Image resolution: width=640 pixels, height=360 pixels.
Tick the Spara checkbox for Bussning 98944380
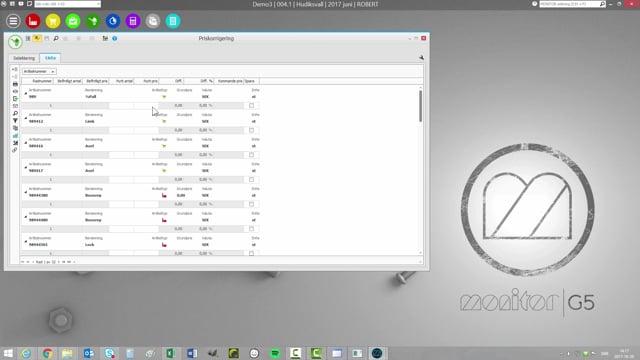(x=251, y=204)
